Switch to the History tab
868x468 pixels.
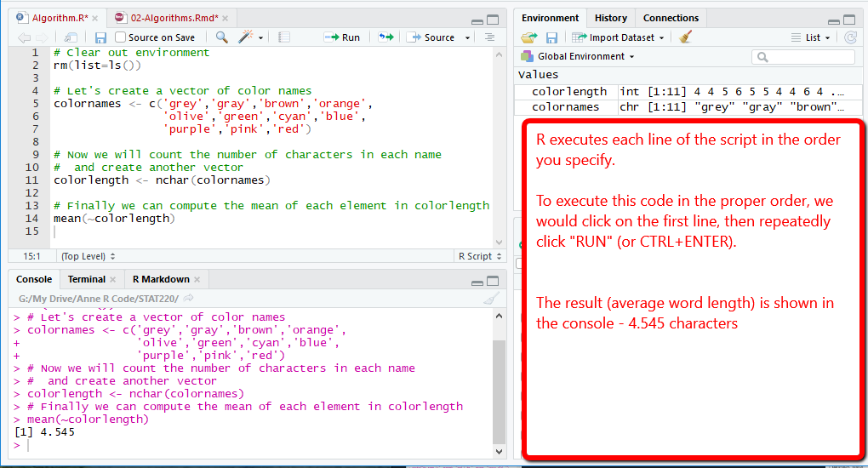[x=610, y=18]
